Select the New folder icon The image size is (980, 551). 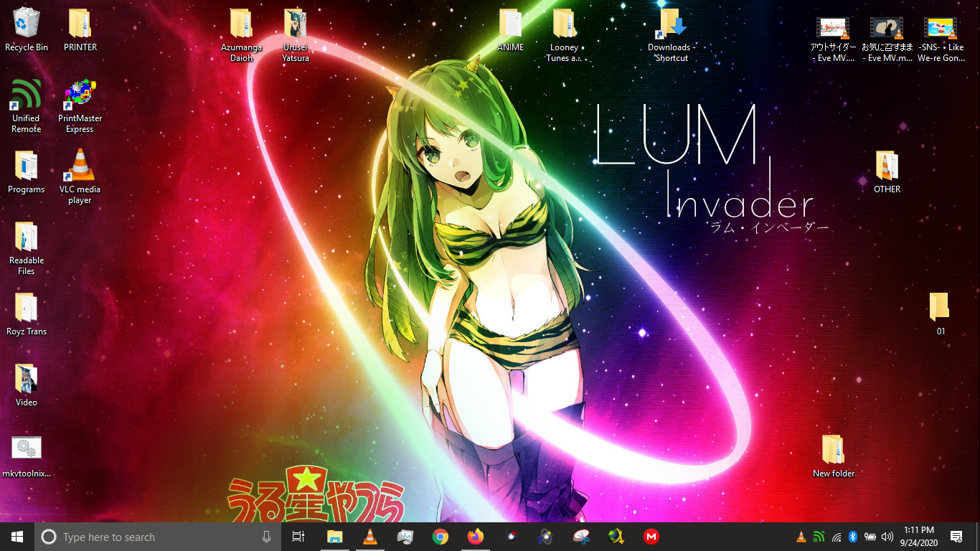point(833,456)
